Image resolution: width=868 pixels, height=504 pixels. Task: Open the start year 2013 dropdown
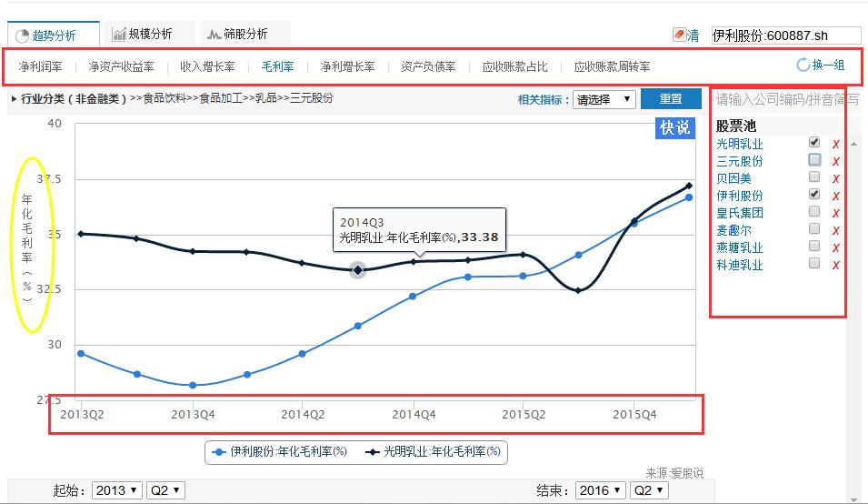(x=117, y=490)
